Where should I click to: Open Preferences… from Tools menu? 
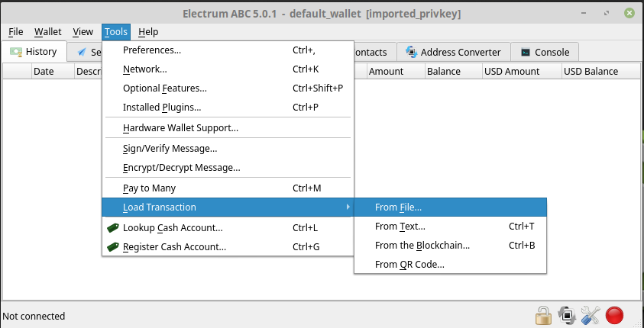click(x=228, y=50)
